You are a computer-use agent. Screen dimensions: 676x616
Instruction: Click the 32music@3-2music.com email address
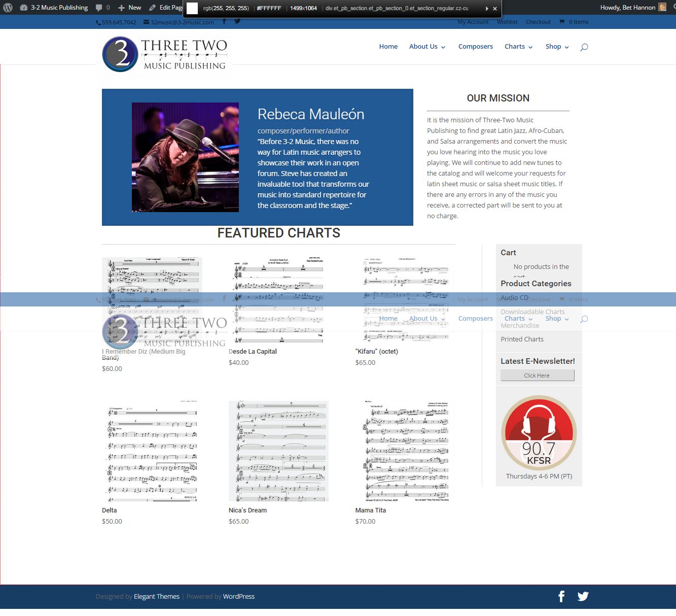point(182,22)
